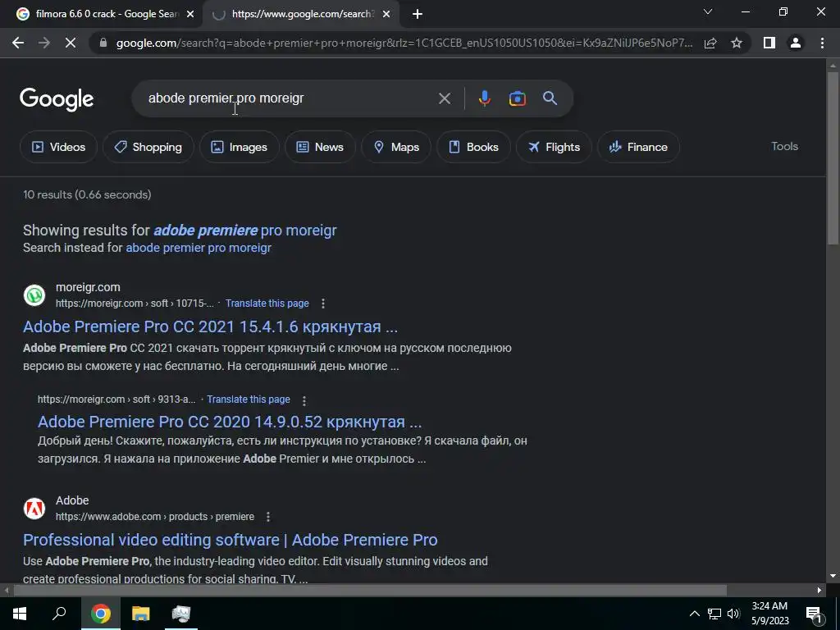Translate the CC 2020 result page
Viewport: 840px width, 630px height.
click(x=249, y=399)
